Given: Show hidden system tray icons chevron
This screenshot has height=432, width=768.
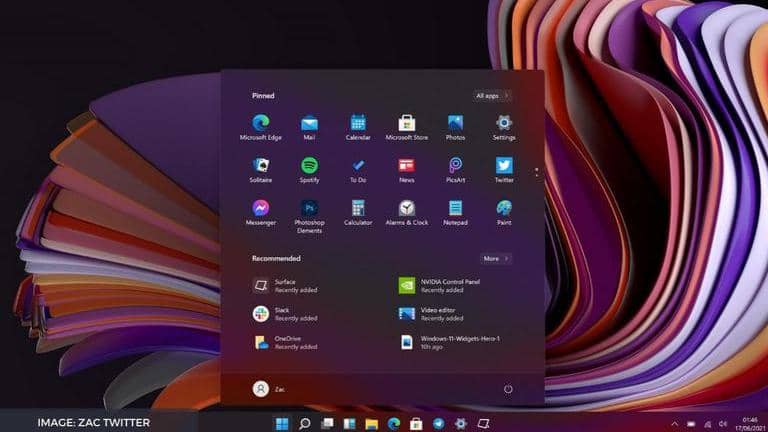Looking at the screenshot, I should point(675,423).
